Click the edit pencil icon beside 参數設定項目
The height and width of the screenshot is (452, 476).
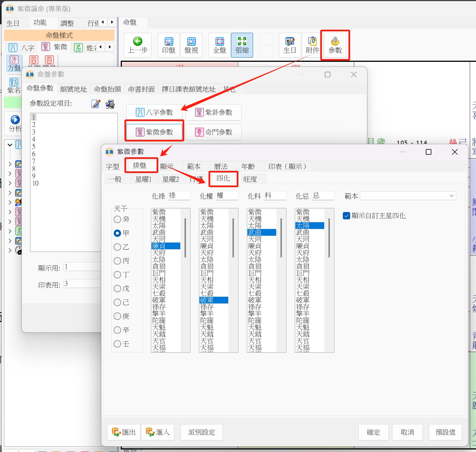pyautogui.click(x=96, y=104)
